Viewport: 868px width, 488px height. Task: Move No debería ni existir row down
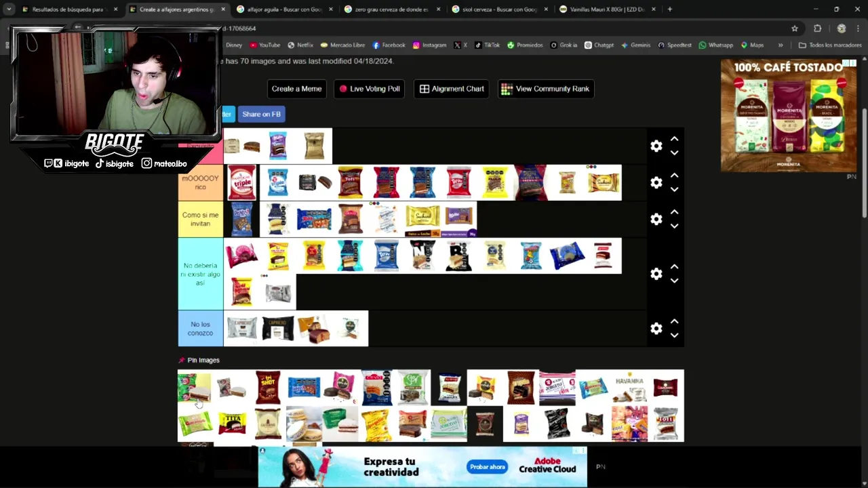[674, 281]
